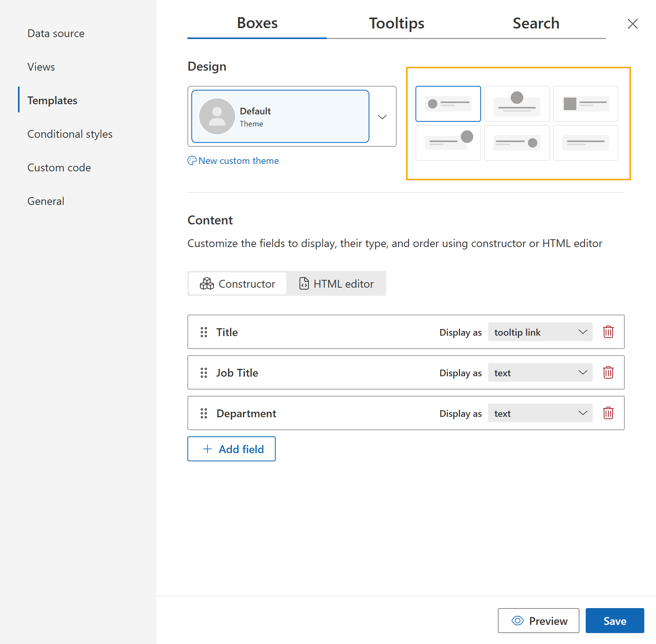Select the avatar-left template layout thumbnail
Viewport: 656px width, 644px height.
pyautogui.click(x=448, y=104)
